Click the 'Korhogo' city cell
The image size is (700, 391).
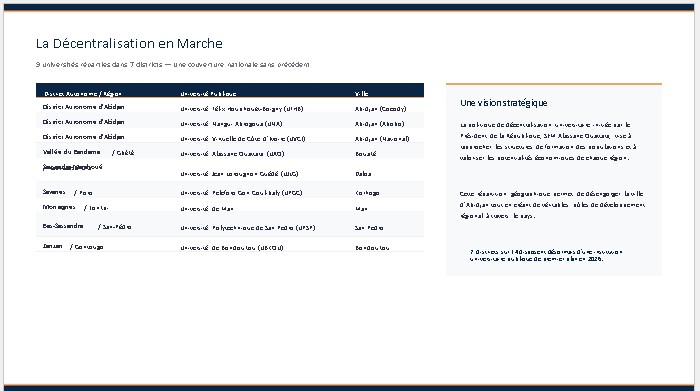367,193
